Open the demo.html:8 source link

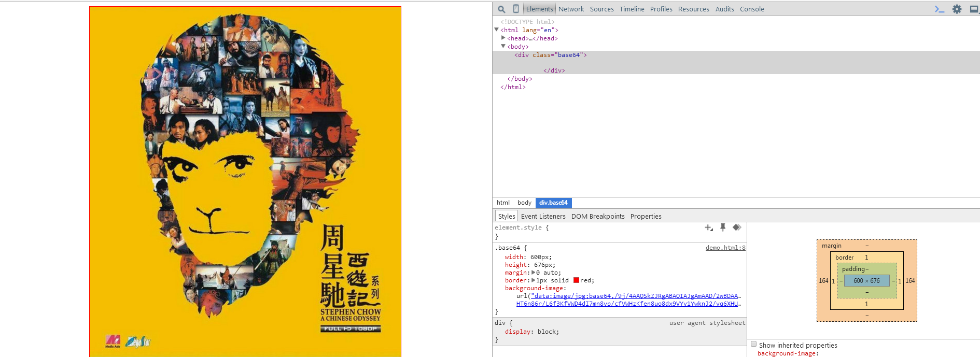(x=725, y=248)
